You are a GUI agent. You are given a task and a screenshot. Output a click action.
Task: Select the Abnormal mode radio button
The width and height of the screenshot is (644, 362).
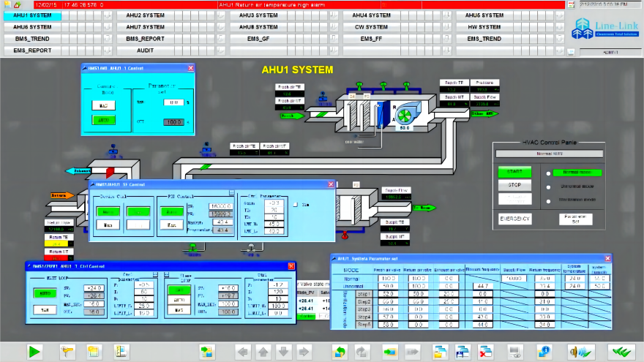[x=548, y=186]
